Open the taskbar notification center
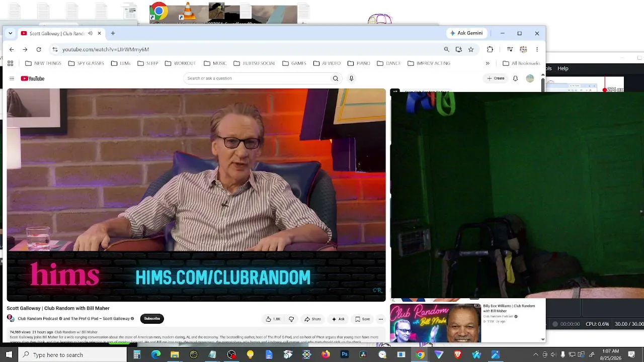Image resolution: width=644 pixels, height=362 pixels. (631, 355)
